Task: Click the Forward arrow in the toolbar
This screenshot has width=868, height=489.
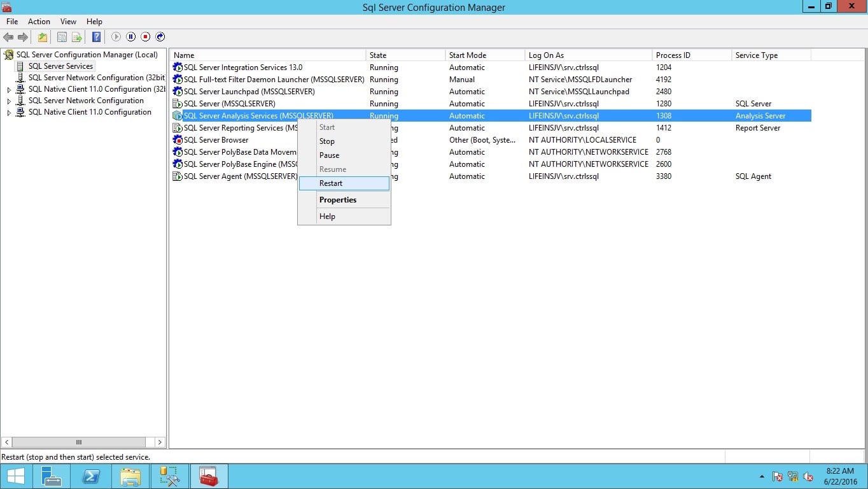Action: point(23,37)
